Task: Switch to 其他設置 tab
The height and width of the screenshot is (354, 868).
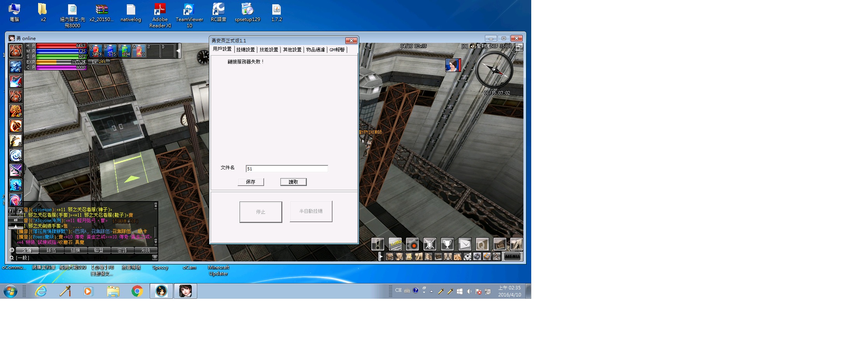Action: pyautogui.click(x=292, y=50)
